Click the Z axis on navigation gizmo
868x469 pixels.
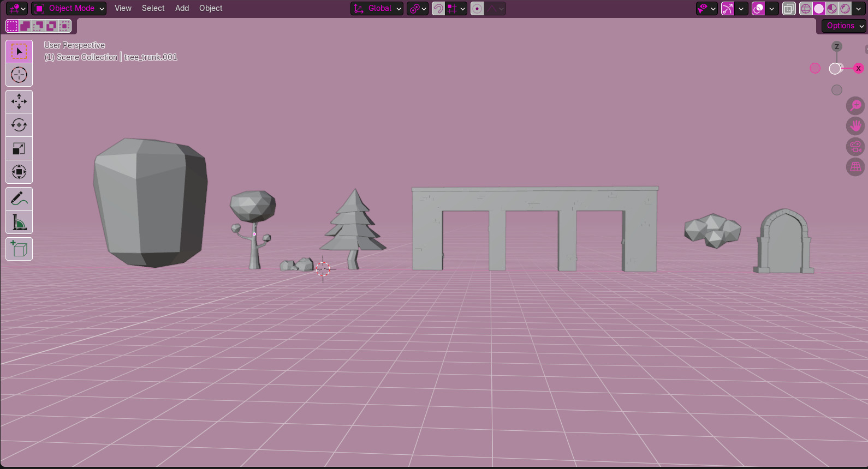click(x=837, y=46)
